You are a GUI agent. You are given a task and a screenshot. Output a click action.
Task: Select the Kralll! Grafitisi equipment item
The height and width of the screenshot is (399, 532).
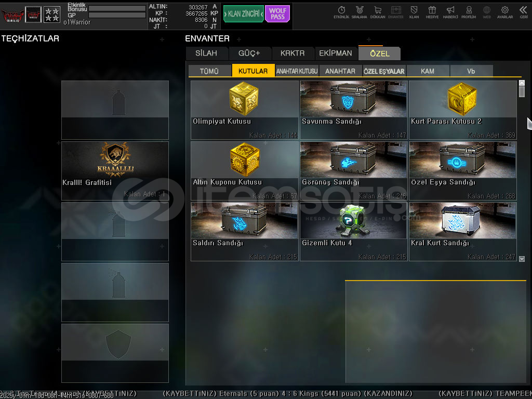click(115, 170)
